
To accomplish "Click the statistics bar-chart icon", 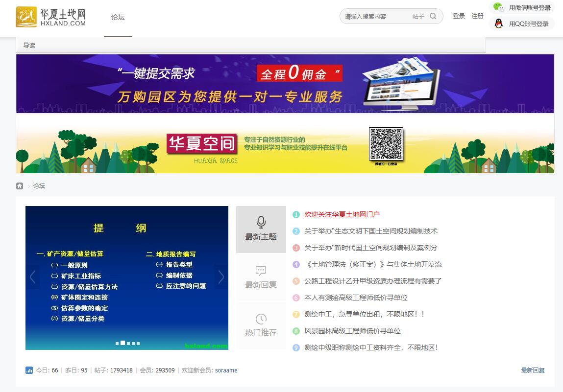I will [29, 370].
